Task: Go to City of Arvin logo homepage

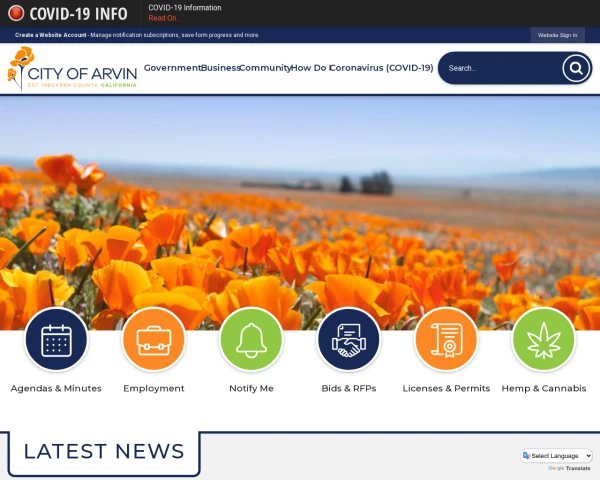Action: 72,69
